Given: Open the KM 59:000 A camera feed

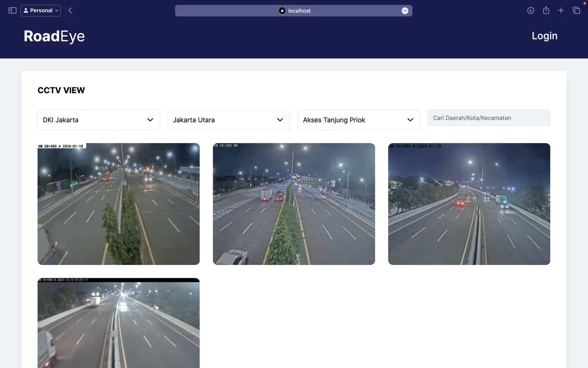Looking at the screenshot, I should (469, 204).
